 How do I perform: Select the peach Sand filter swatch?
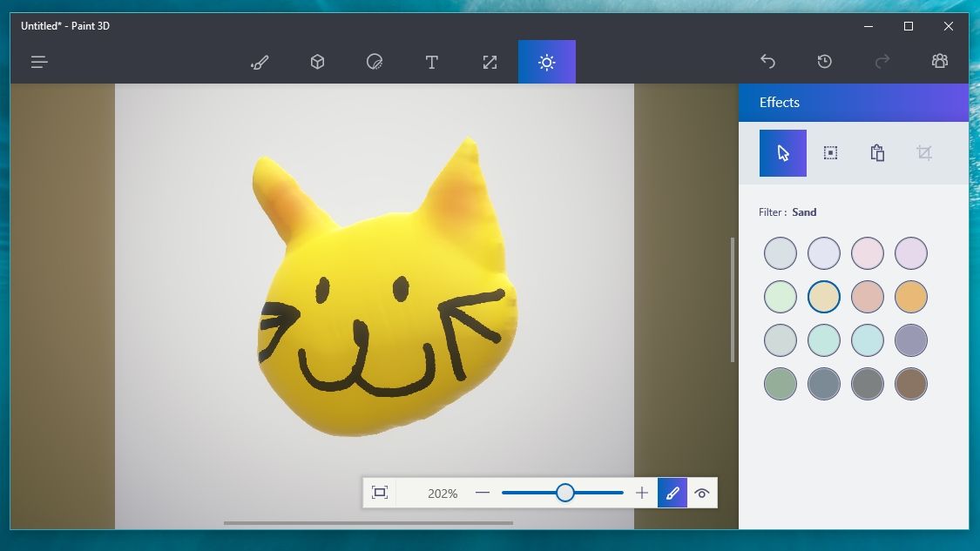pos(868,296)
